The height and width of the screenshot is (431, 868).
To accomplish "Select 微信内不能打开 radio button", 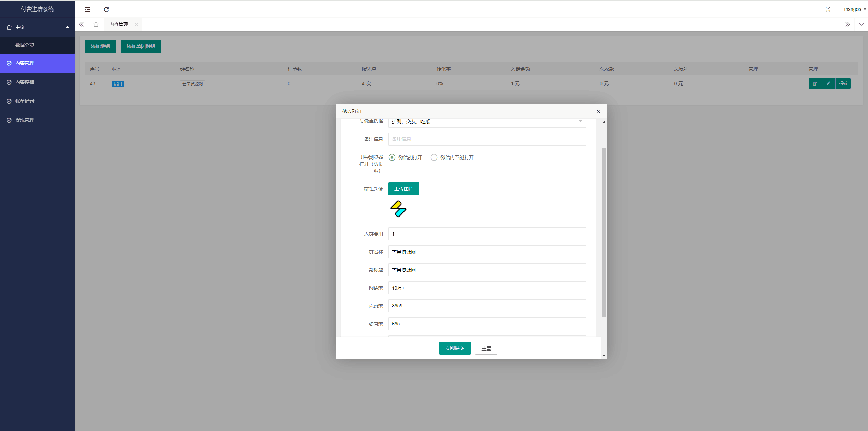I will (434, 157).
